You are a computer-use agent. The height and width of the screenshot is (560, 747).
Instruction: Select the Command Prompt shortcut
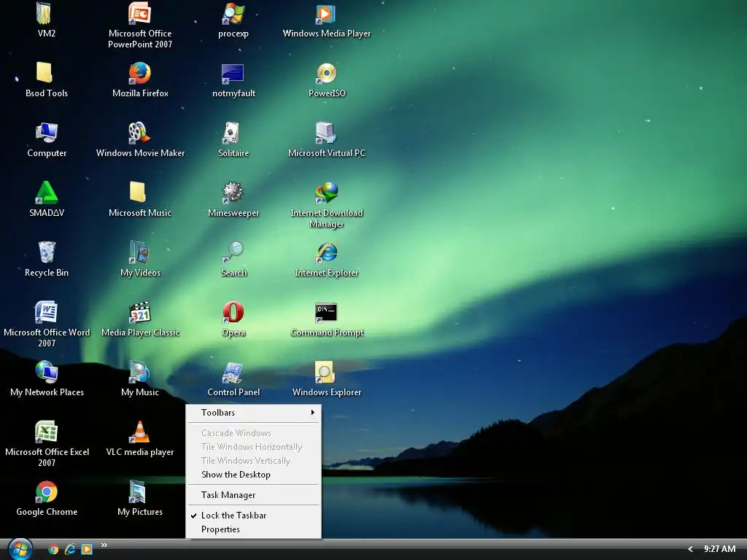pyautogui.click(x=326, y=313)
